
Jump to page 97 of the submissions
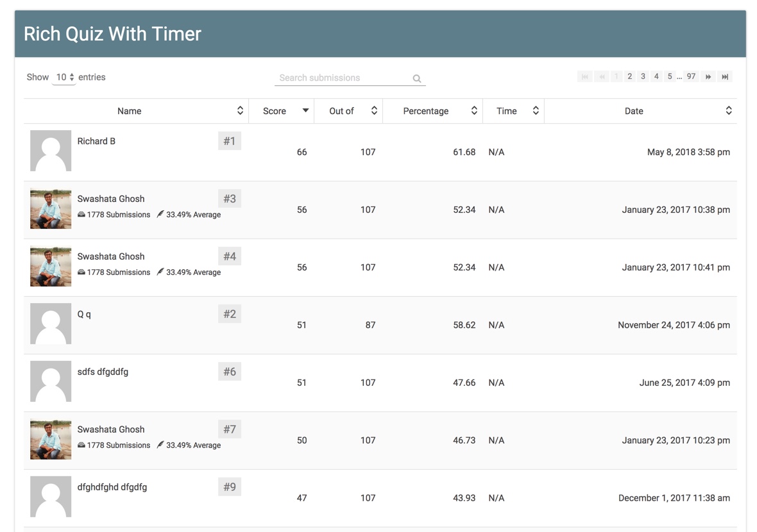click(x=691, y=76)
